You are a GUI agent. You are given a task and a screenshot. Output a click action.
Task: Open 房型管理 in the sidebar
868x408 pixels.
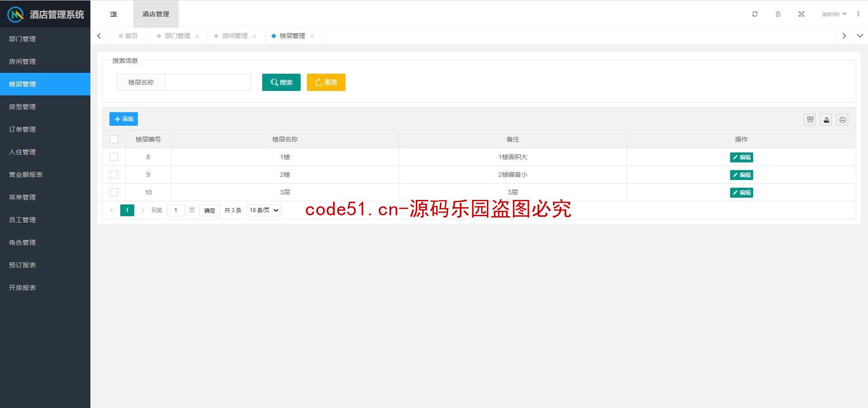point(45,107)
